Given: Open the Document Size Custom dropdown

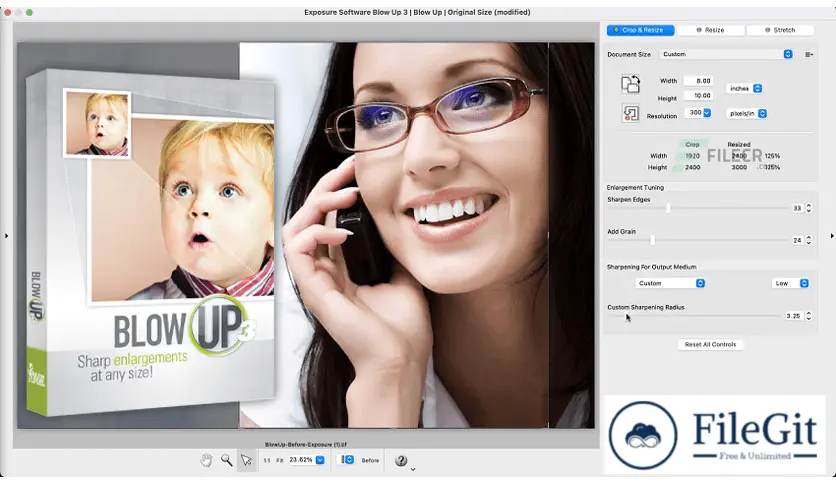Looking at the screenshot, I should coord(726,54).
